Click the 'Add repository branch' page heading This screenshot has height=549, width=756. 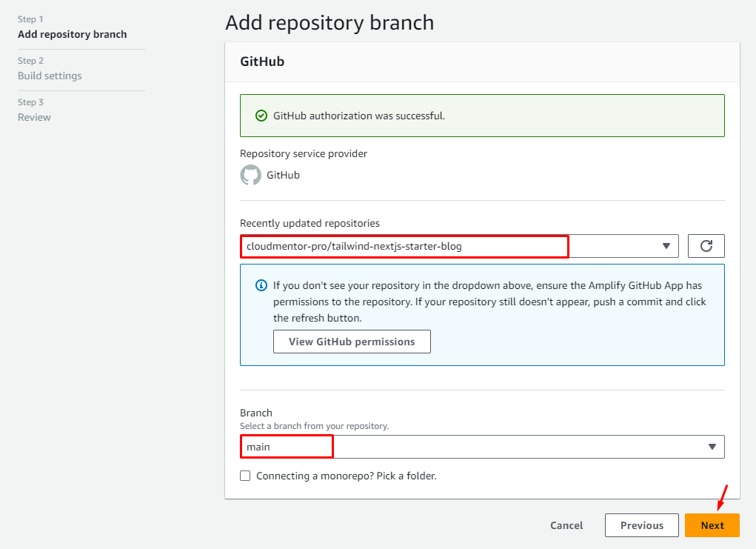[x=330, y=22]
